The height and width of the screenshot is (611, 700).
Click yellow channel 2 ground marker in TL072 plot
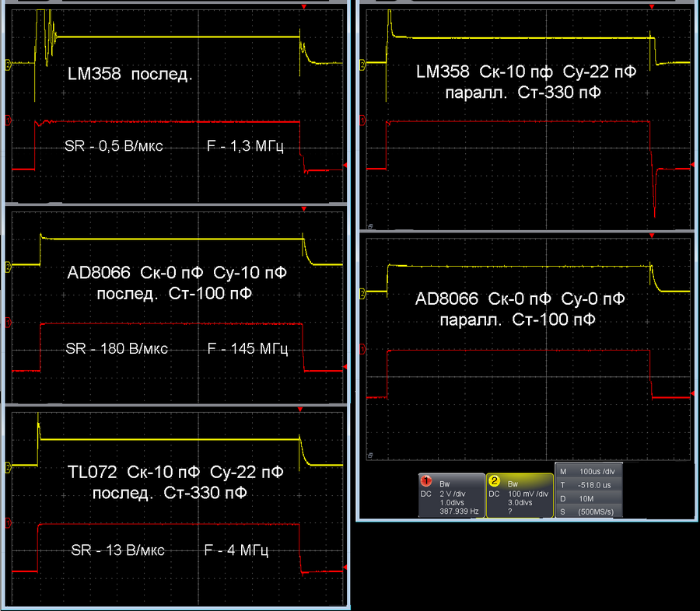[8, 467]
